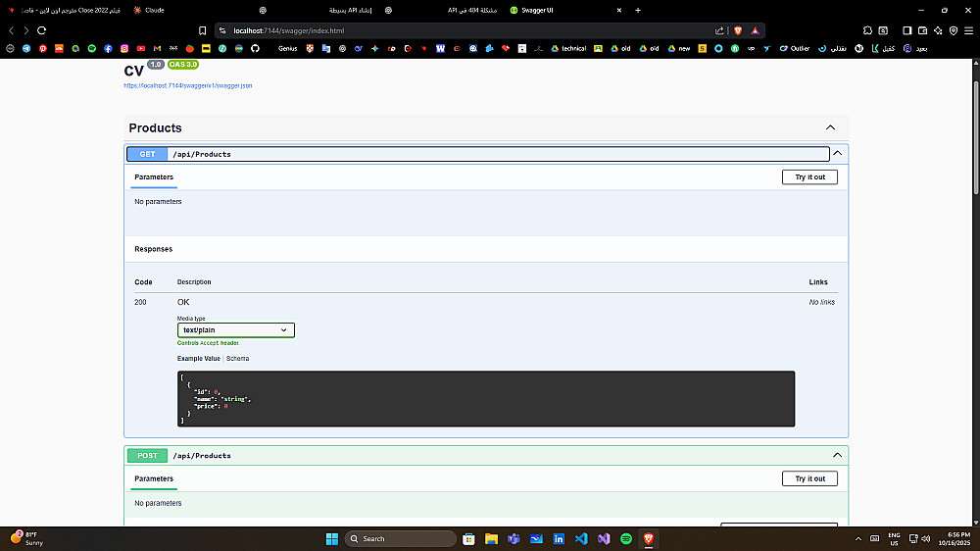Screen dimensions: 980x551
Task: Click Try it out for POST Products
Action: click(810, 478)
